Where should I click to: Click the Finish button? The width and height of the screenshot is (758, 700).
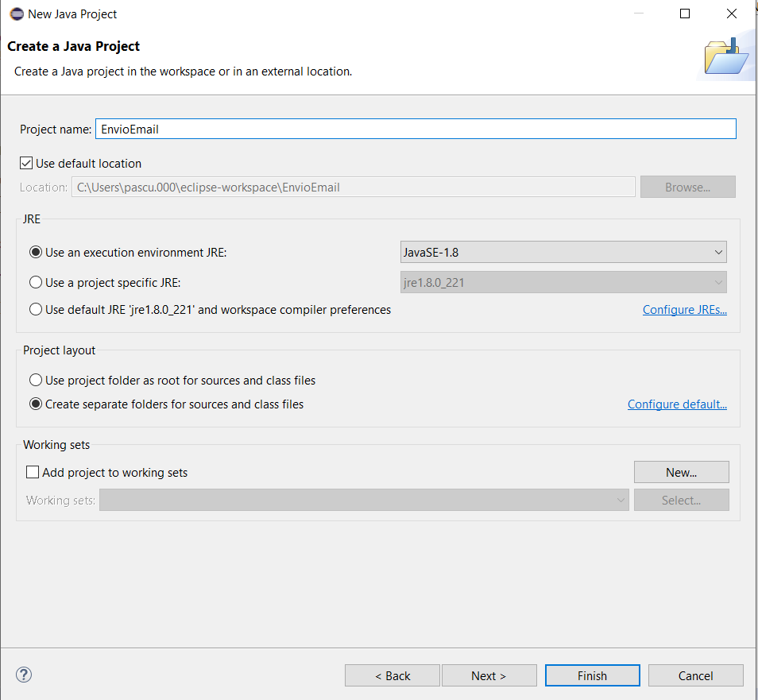(592, 675)
